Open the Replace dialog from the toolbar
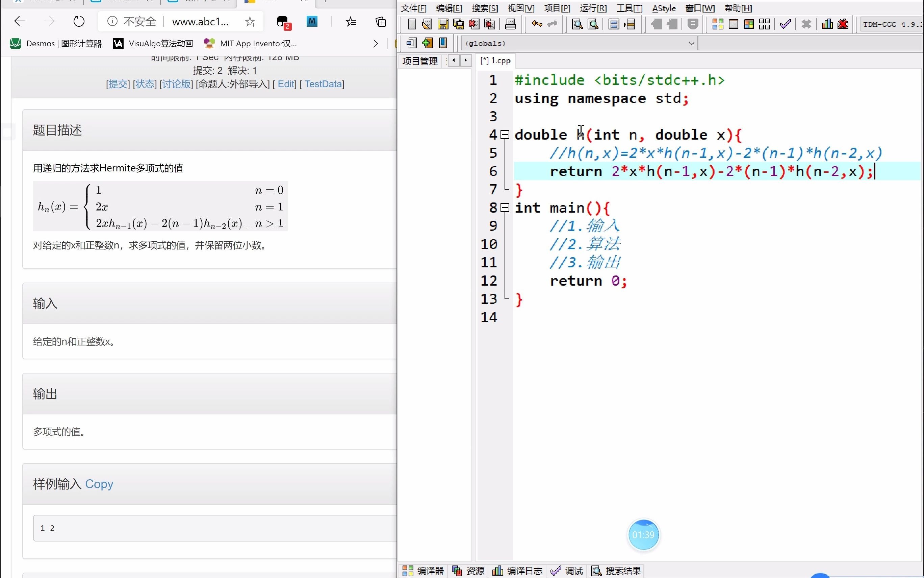Image resolution: width=924 pixels, height=578 pixels. [x=593, y=24]
